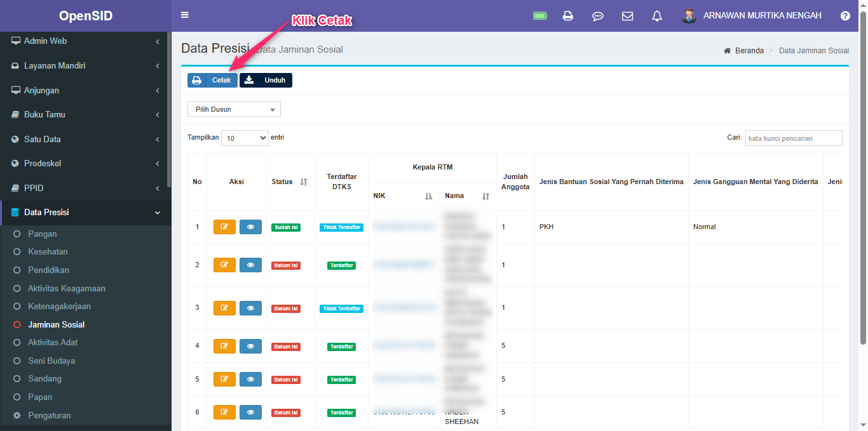
Task: Click the Unduh download button
Action: pyautogui.click(x=266, y=80)
